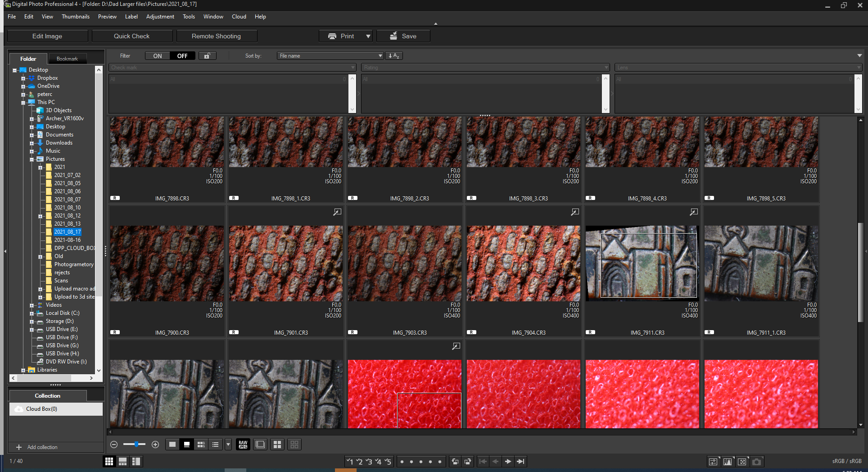This screenshot has height=472, width=868.
Task: Switch to list thumbnail view icon
Action: click(x=216, y=445)
